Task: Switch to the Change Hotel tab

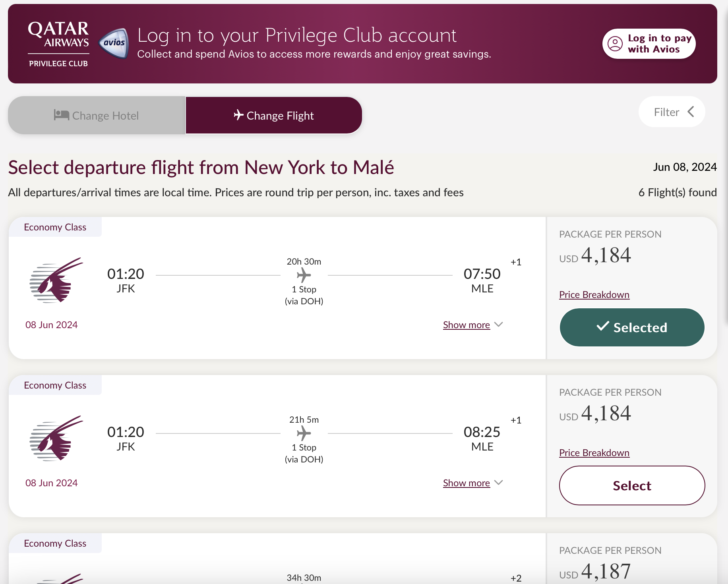Action: [x=97, y=115]
